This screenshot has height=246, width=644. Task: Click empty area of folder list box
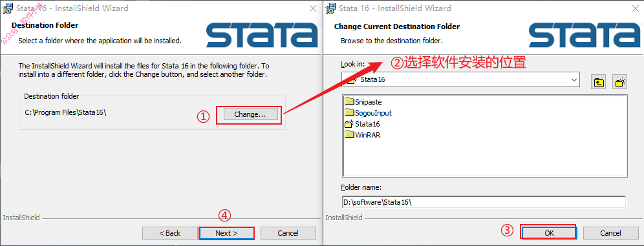[x=484, y=161]
